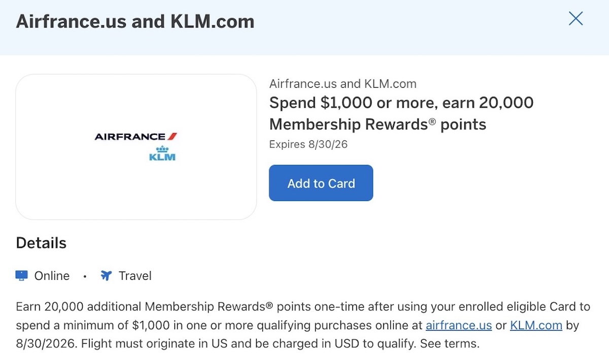Screen dimensions: 609x364
Task: Click the Air France logo
Action: [136, 136]
